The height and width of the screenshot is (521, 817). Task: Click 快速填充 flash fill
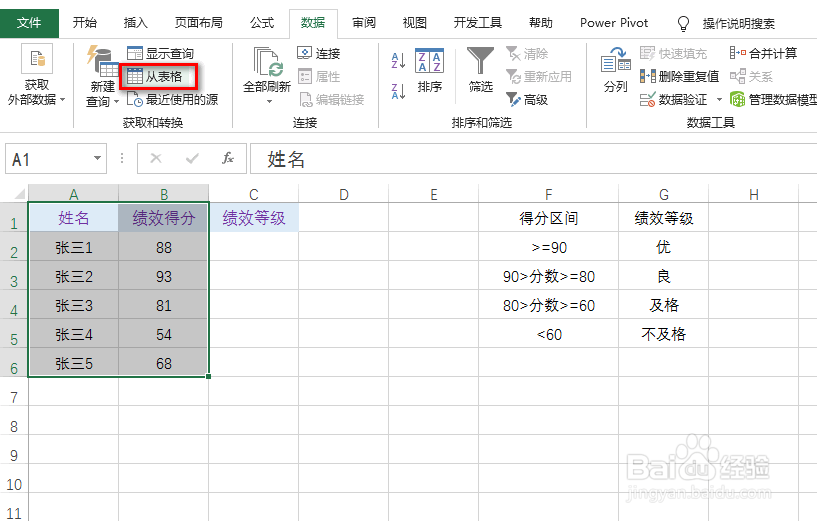673,53
